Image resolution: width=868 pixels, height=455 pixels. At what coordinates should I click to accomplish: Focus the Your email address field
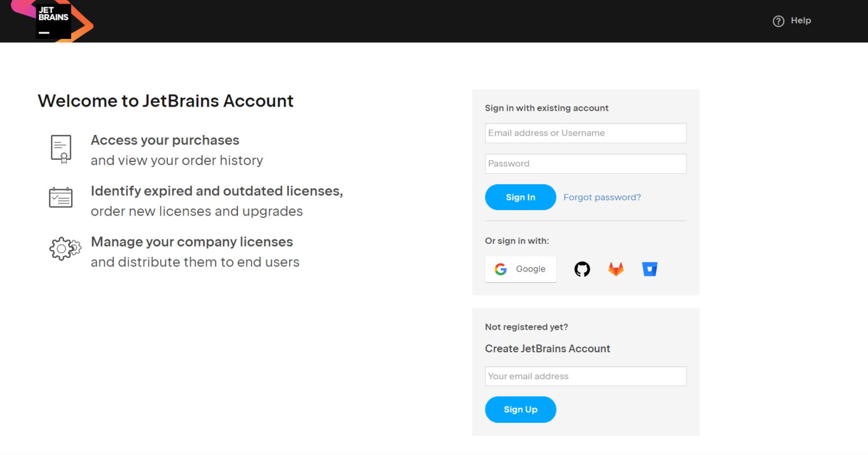(x=585, y=377)
